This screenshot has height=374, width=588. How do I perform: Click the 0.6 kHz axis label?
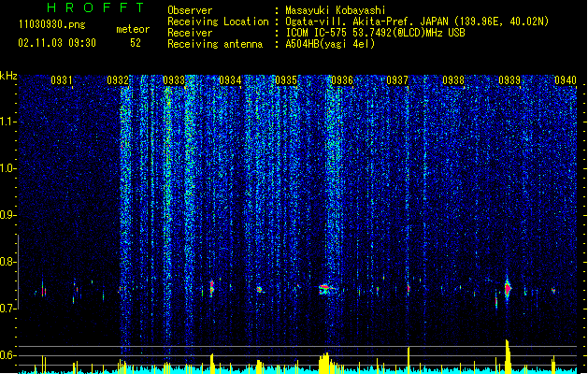(x=8, y=355)
